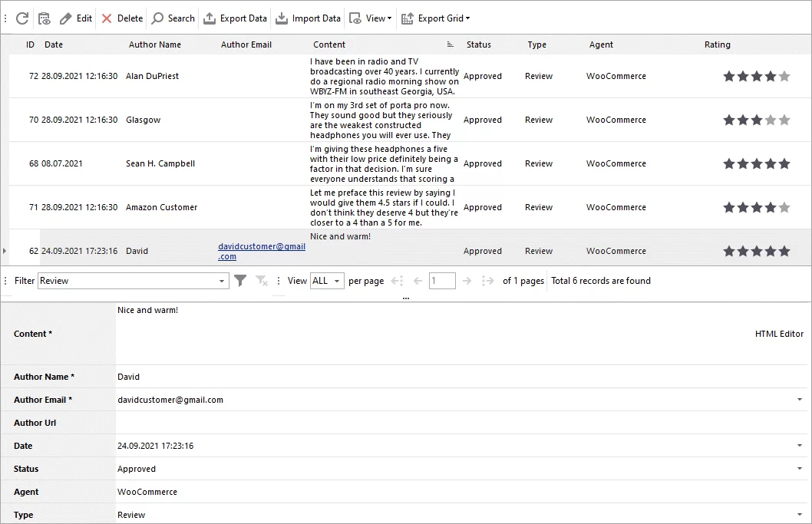This screenshot has height=524, width=812.
Task: Apply the filter using the funnel icon
Action: (x=241, y=281)
